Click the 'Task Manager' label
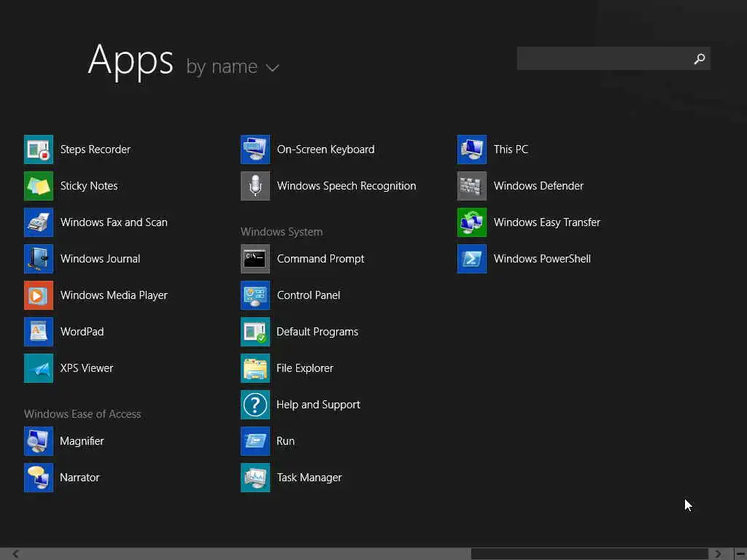Viewport: 747px width, 560px height. (x=309, y=478)
